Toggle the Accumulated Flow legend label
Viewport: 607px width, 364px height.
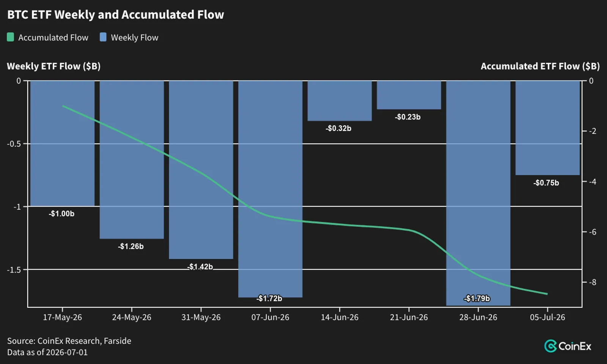53,38
